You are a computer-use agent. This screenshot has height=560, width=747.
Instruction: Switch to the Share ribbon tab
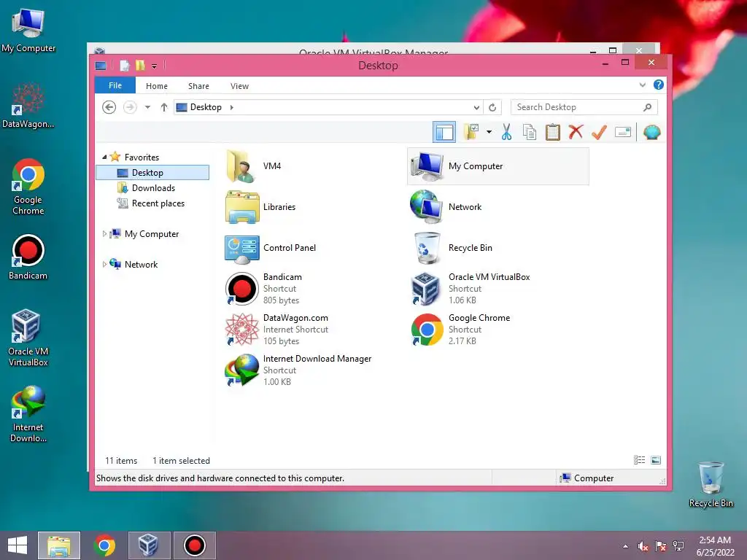pos(198,86)
